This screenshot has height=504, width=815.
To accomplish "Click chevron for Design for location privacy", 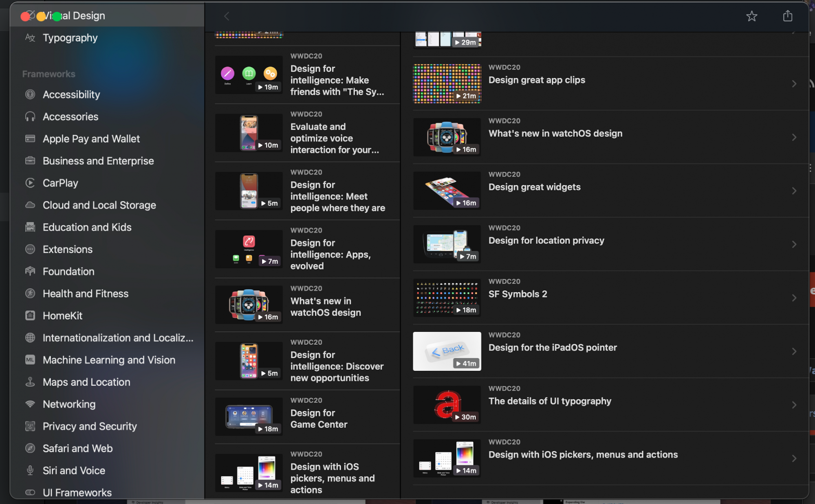I will pyautogui.click(x=794, y=244).
